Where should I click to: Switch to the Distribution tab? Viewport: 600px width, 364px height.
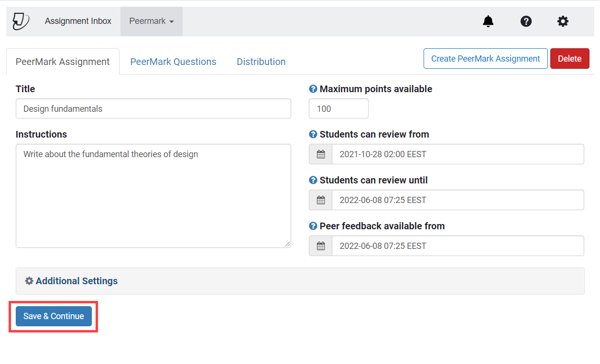[261, 62]
